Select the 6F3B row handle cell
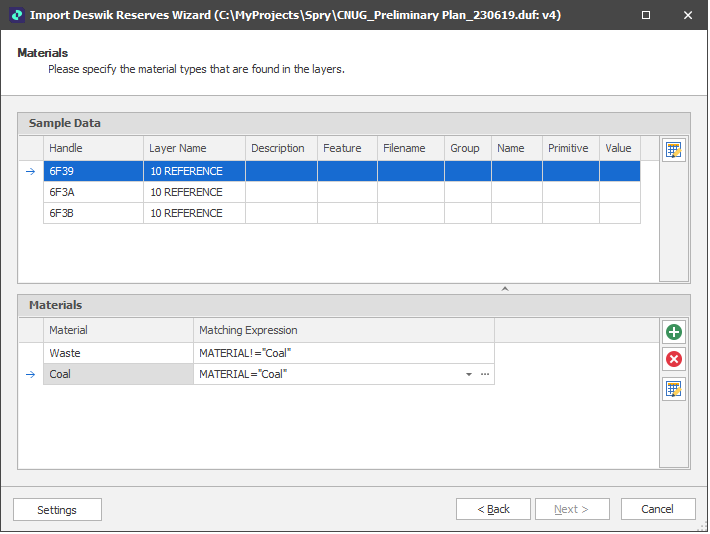Screen dimensions: 710x534 pyautogui.click(x=94, y=213)
